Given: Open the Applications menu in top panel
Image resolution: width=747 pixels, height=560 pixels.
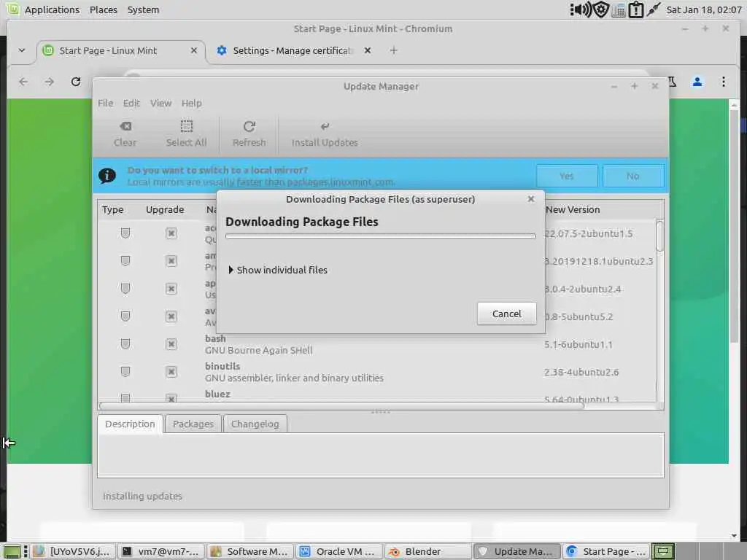Looking at the screenshot, I should 52,9.
